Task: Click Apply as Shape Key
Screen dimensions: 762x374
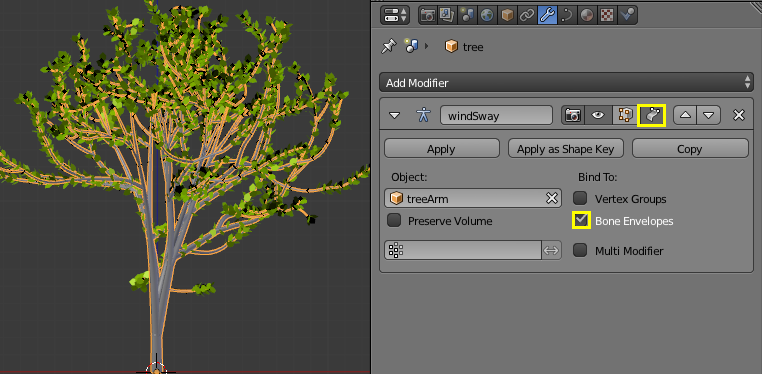Action: 566,149
